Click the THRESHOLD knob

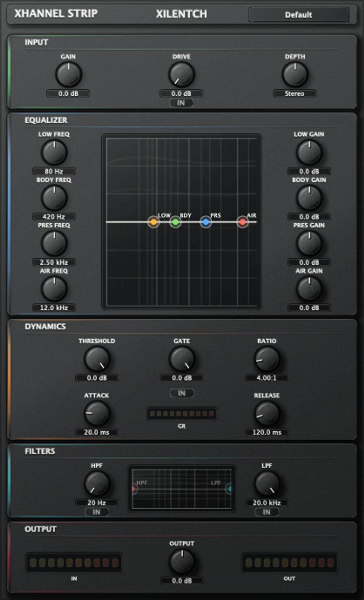pos(97,359)
